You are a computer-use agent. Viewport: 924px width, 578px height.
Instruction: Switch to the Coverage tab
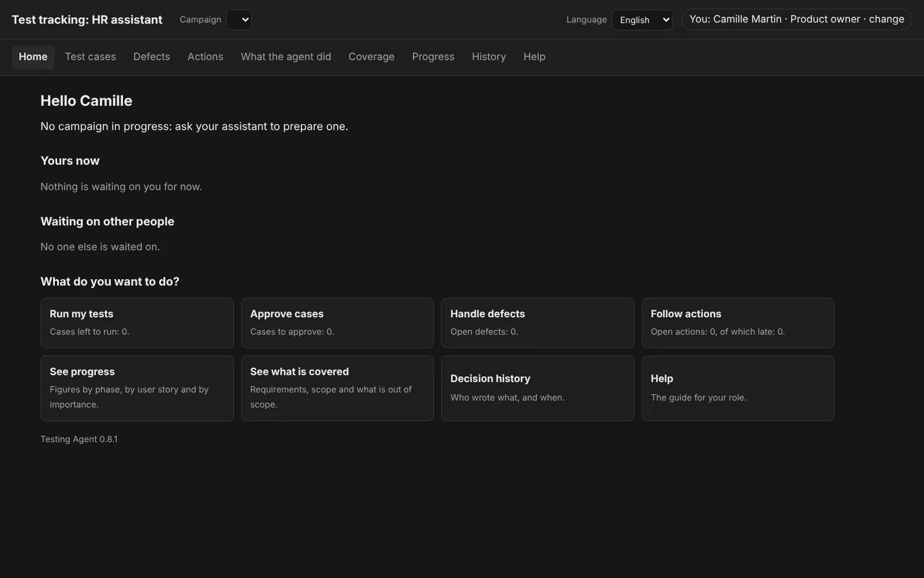(371, 57)
